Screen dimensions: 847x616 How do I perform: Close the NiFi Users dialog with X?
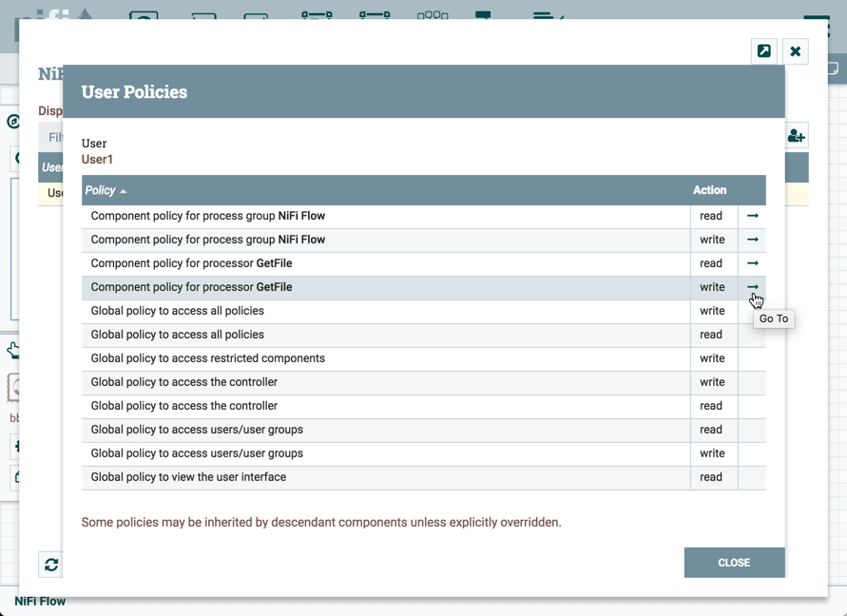coord(796,51)
